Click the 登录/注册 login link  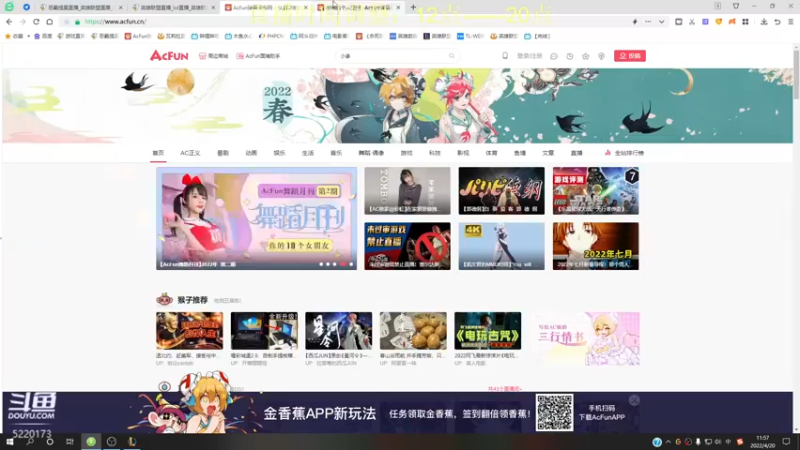point(530,56)
